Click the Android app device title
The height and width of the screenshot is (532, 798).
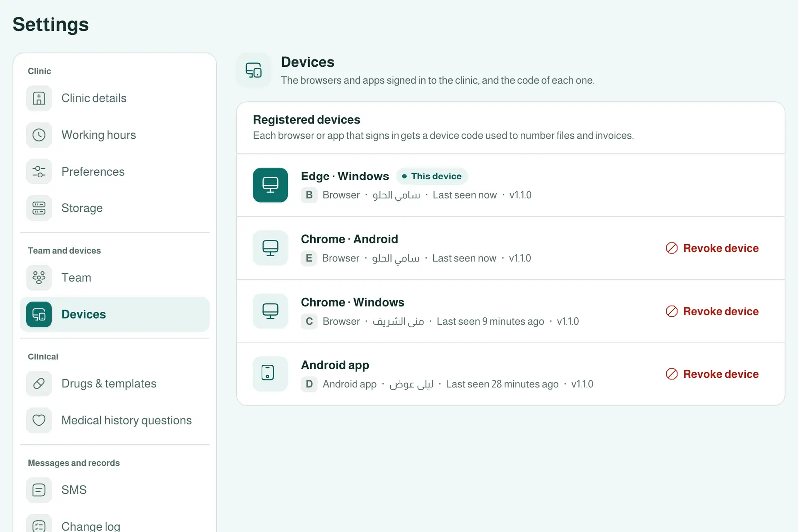(335, 365)
